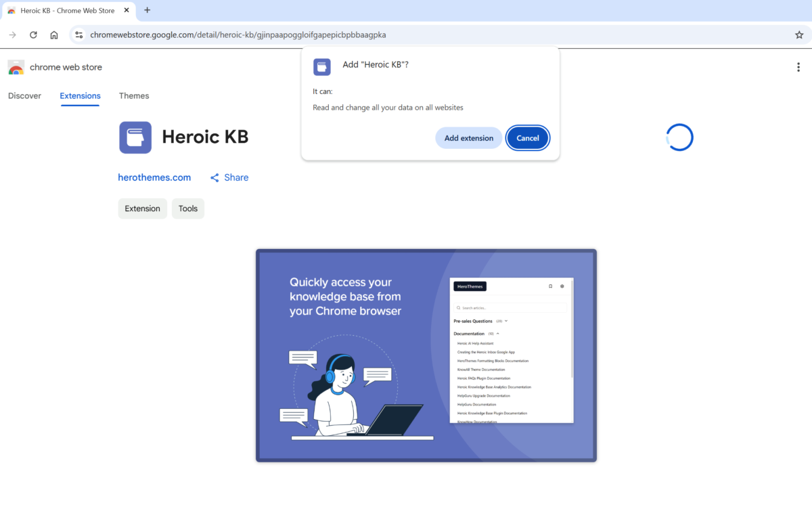Open the herothemes.com link
The image size is (812, 507).
point(154,177)
